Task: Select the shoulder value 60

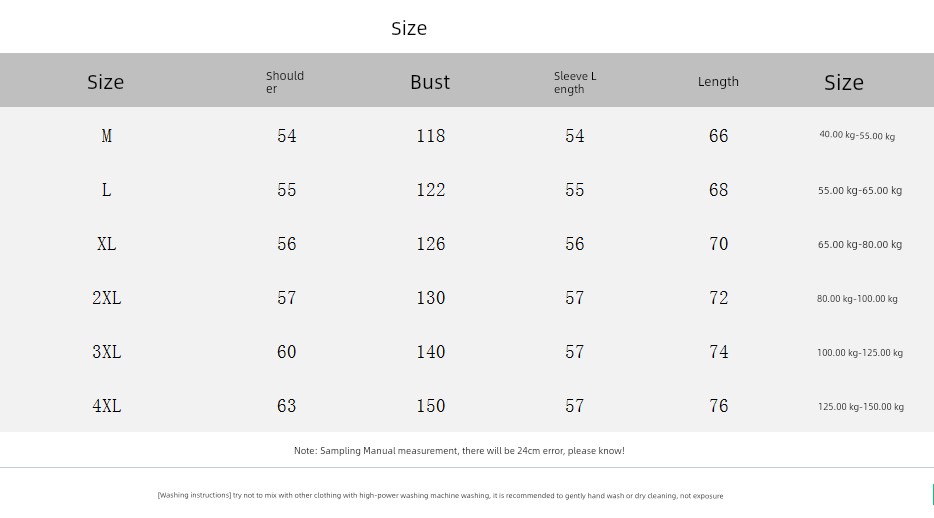Action: pyautogui.click(x=287, y=352)
